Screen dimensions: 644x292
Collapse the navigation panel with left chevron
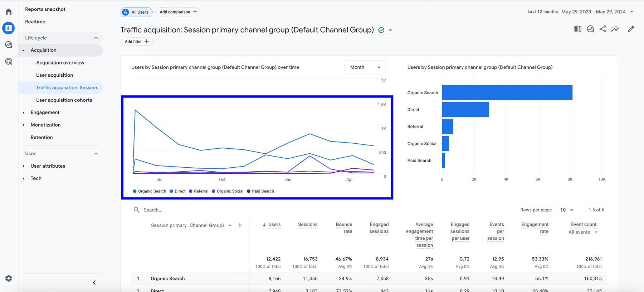point(94,283)
